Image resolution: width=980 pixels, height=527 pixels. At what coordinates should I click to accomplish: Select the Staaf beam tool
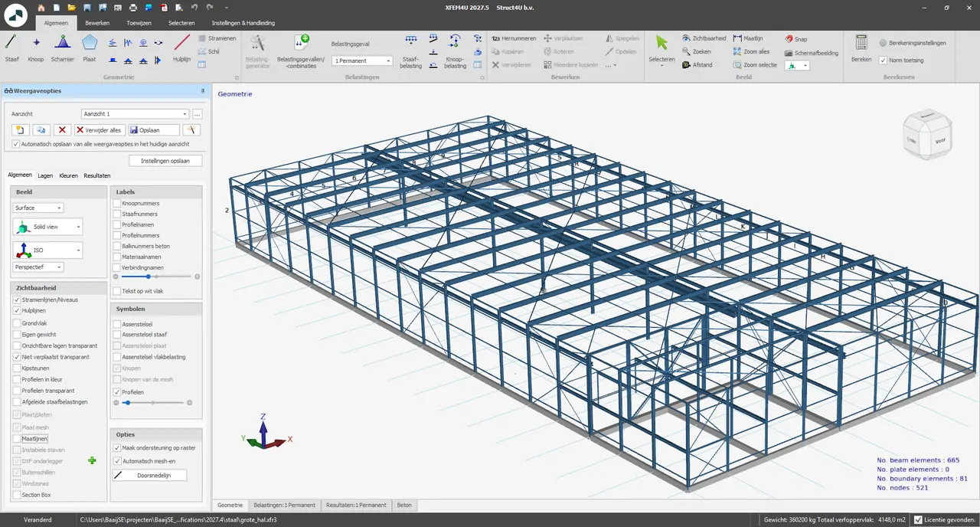coord(11,47)
